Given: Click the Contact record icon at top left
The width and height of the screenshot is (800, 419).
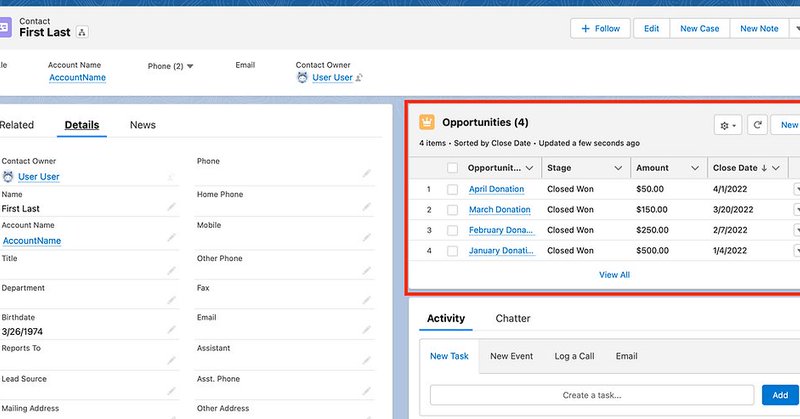Looking at the screenshot, I should point(4,27).
